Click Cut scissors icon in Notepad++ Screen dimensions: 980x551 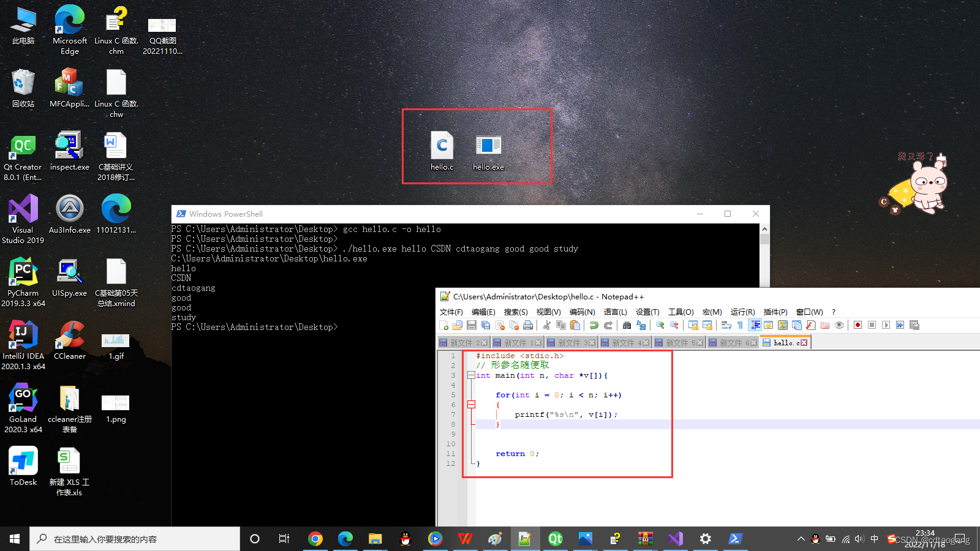(x=547, y=325)
